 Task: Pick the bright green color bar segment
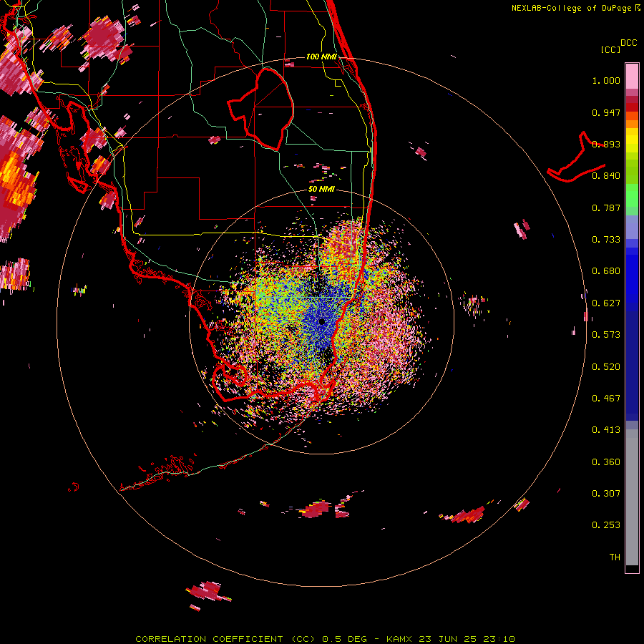click(632, 195)
